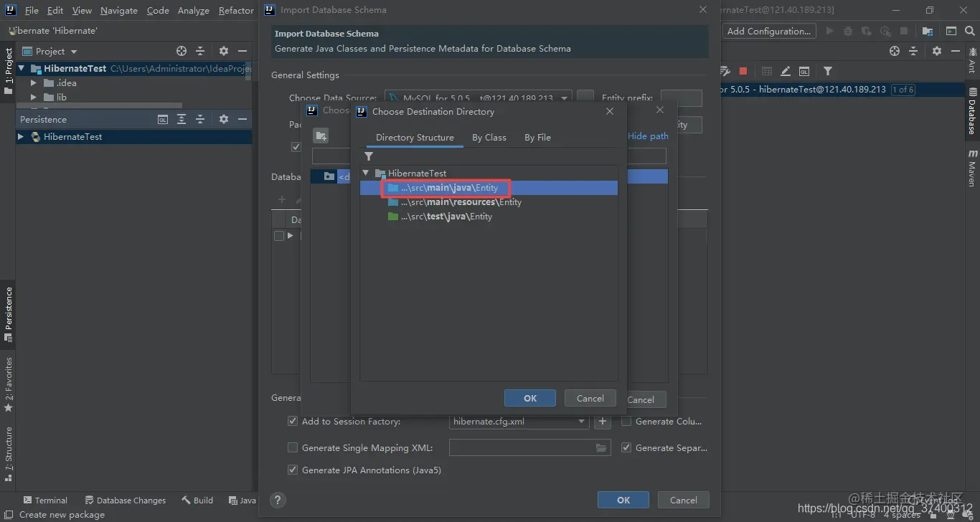The height and width of the screenshot is (522, 980).
Task: Click the Database panel crosshair icon
Action: (895, 51)
